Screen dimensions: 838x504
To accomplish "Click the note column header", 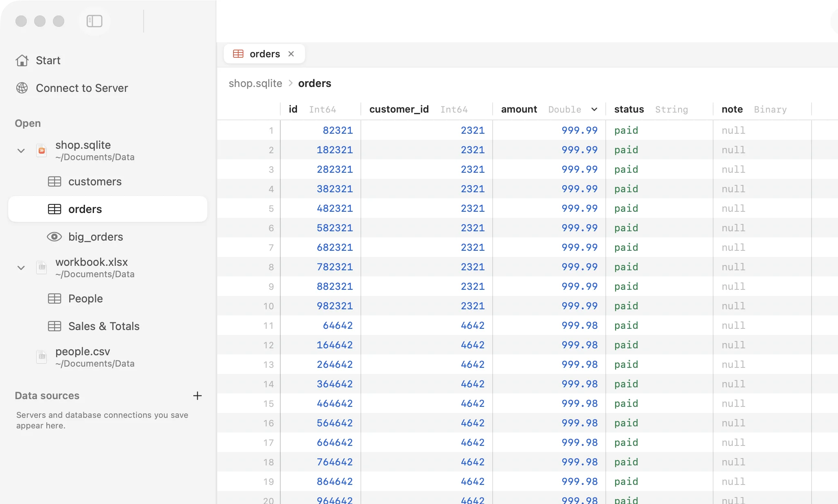I will tap(762, 109).
